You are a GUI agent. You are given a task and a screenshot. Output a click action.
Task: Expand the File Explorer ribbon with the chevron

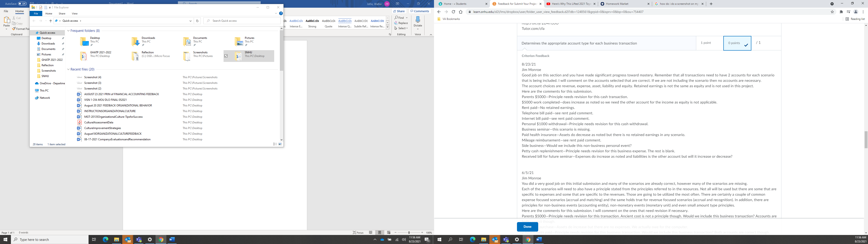point(276,14)
